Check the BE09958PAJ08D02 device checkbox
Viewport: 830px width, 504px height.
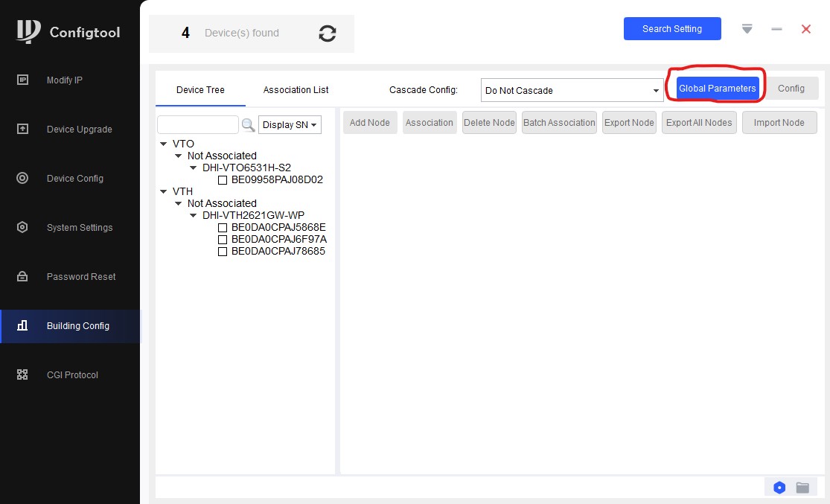coord(222,180)
